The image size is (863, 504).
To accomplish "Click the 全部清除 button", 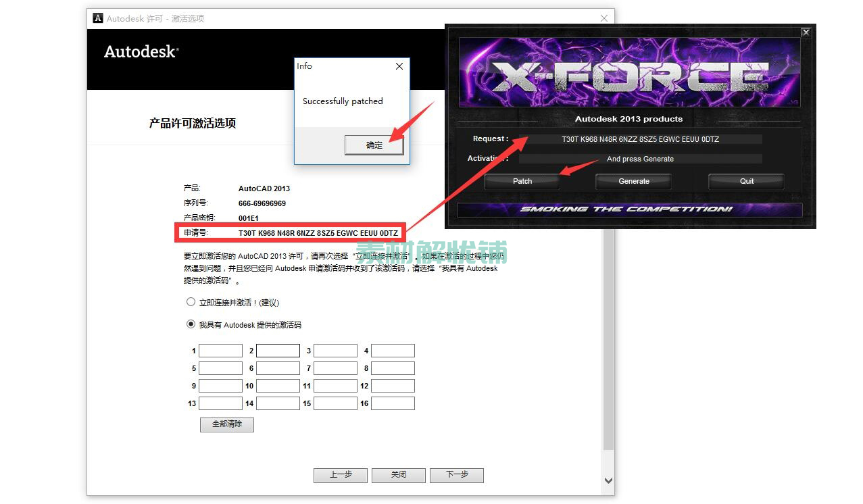I will click(x=227, y=424).
